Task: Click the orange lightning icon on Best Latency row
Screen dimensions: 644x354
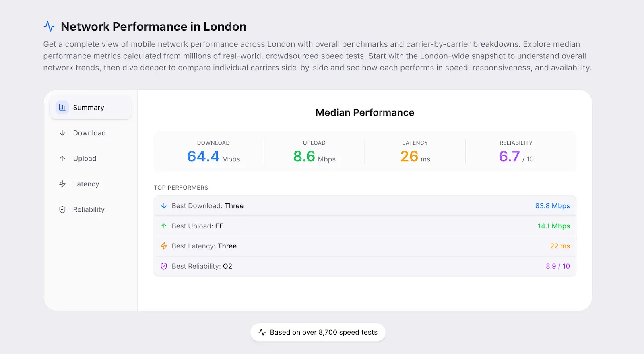Action: click(164, 246)
